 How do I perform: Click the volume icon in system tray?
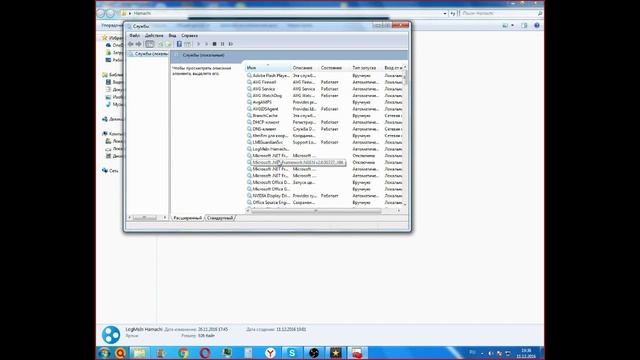click(491, 353)
